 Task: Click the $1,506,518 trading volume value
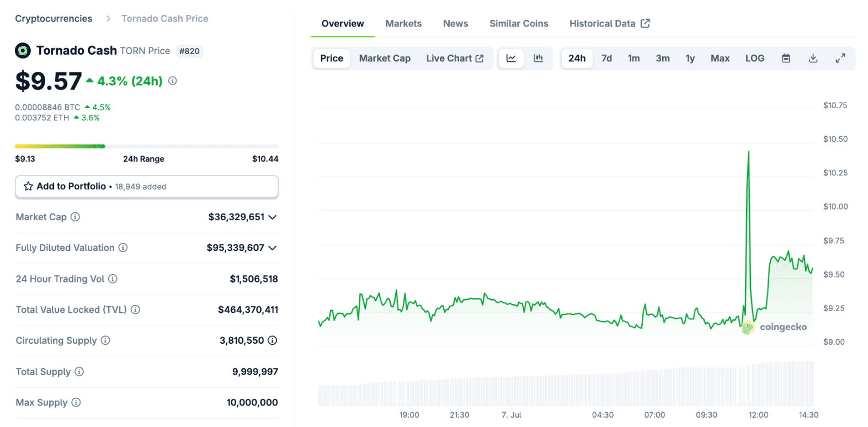coord(254,279)
